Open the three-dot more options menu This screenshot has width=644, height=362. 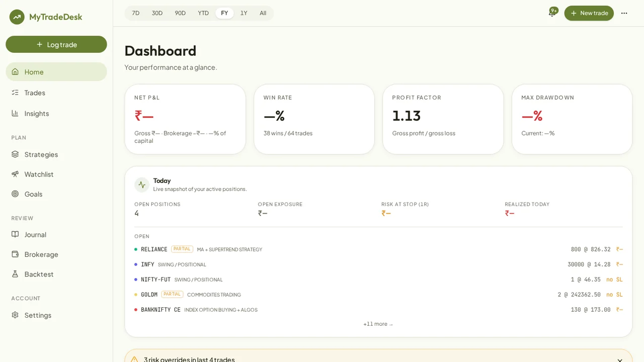pos(624,13)
